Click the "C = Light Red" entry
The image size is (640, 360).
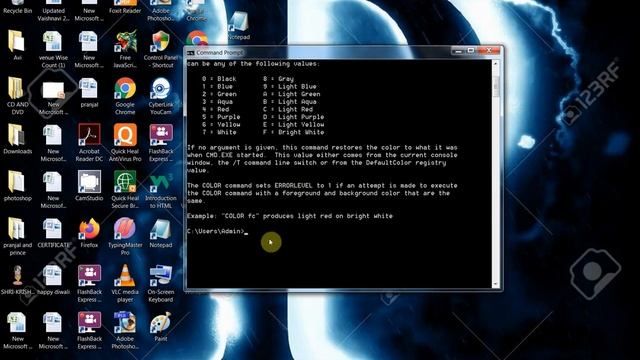288,109
